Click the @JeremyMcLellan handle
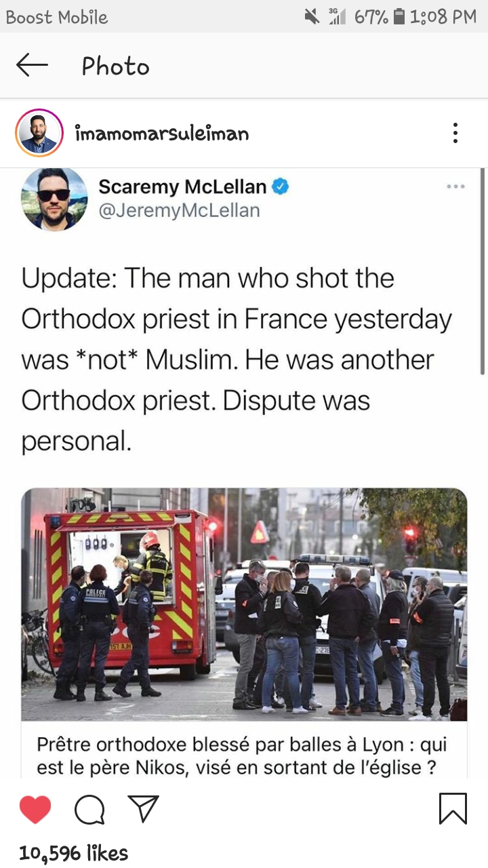 pos(179,211)
